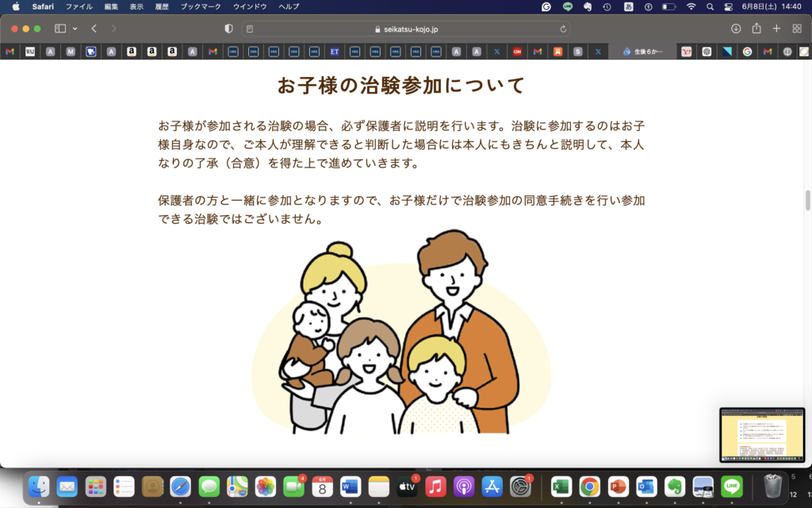Open the screenshot preview thumbnail
Screen dimensions: 812x508
click(x=761, y=435)
